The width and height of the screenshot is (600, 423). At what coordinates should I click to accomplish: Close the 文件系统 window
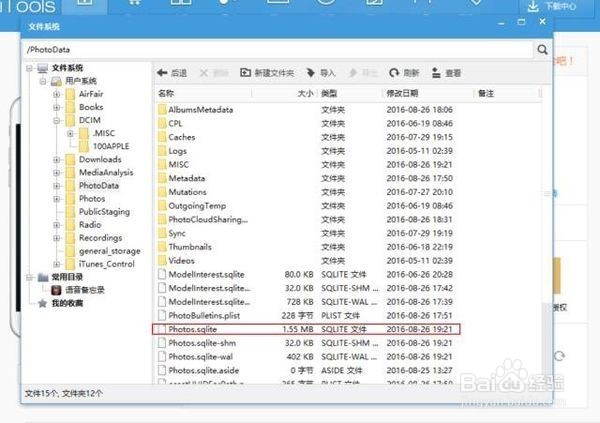[542, 21]
